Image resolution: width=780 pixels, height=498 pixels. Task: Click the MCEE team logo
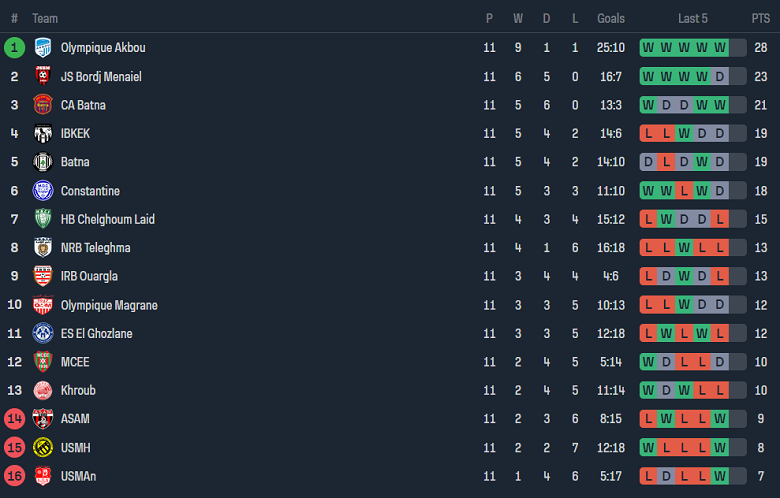coord(42,362)
